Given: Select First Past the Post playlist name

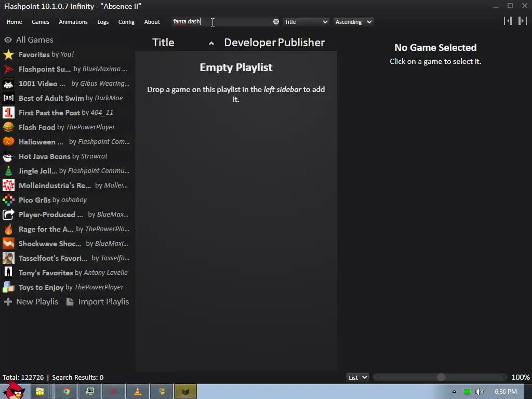Looking at the screenshot, I should tap(49, 113).
